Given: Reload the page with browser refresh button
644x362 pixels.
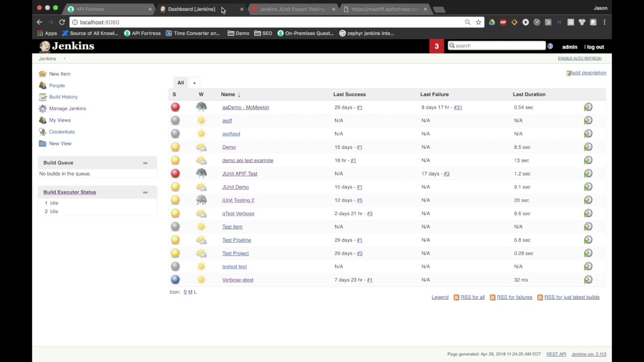Looking at the screenshot, I should (62, 22).
